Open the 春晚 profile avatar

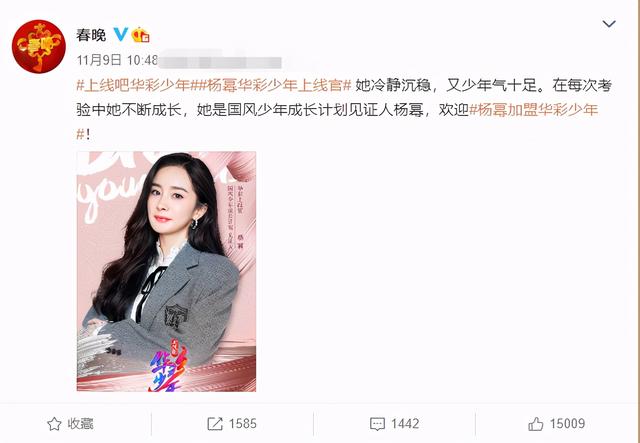39,47
